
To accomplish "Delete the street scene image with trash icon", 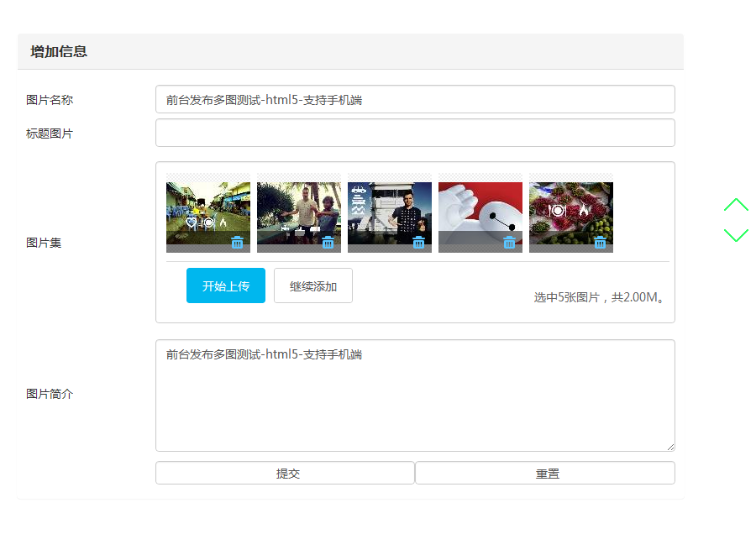I will click(x=238, y=243).
